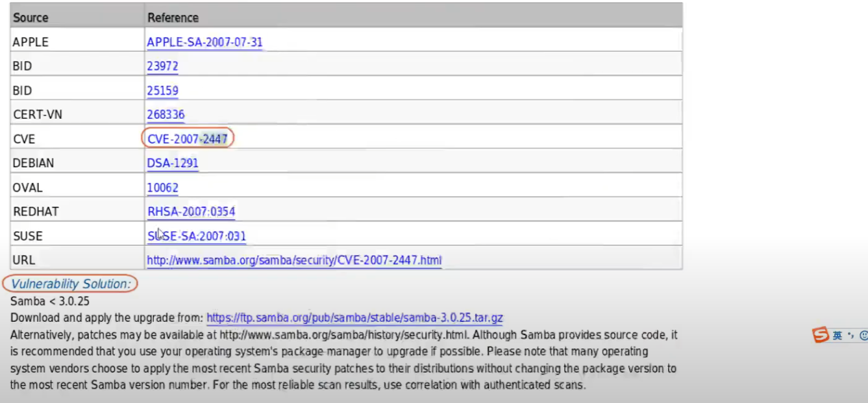Open BID reference 25159
The width and height of the screenshot is (868, 403).
click(162, 91)
